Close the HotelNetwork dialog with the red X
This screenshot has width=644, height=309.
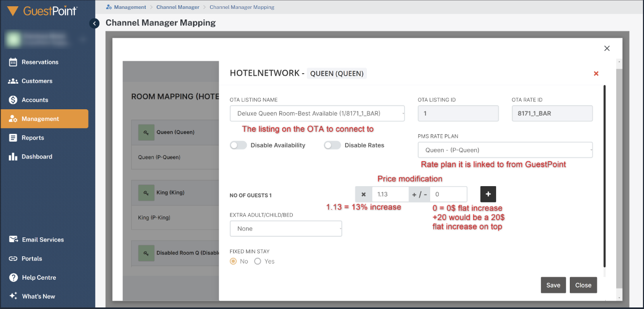596,74
